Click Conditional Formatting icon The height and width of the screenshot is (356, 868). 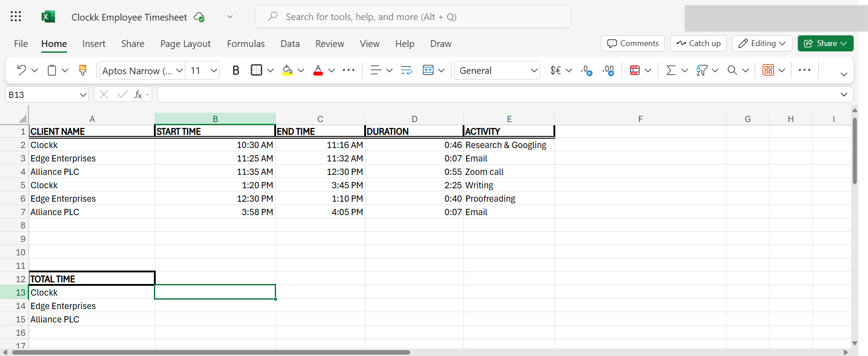click(x=634, y=70)
